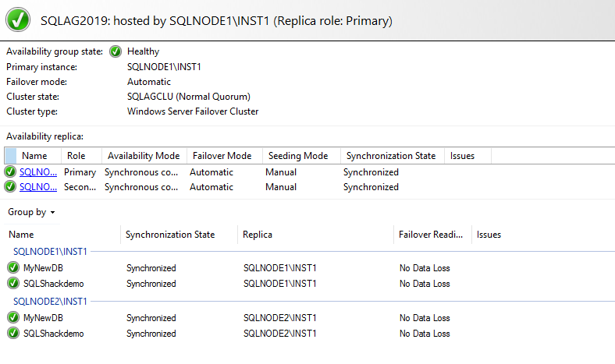615x364 pixels.
Task: Click the large green health check icon in header
Action: pyautogui.click(x=18, y=20)
